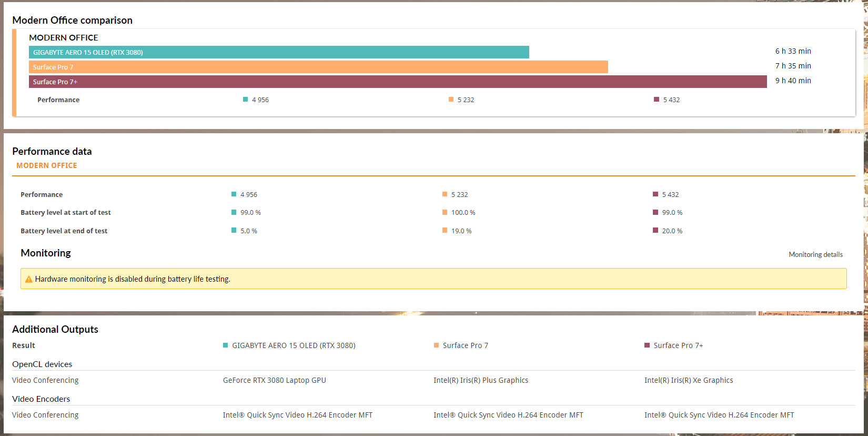Click the hardware monitoring warning icon
Viewport: 868px width, 436px height.
point(29,279)
